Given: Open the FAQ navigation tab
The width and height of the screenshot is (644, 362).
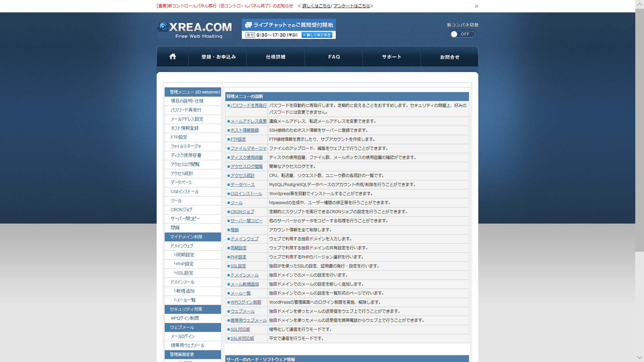Looking at the screenshot, I should [x=334, y=57].
